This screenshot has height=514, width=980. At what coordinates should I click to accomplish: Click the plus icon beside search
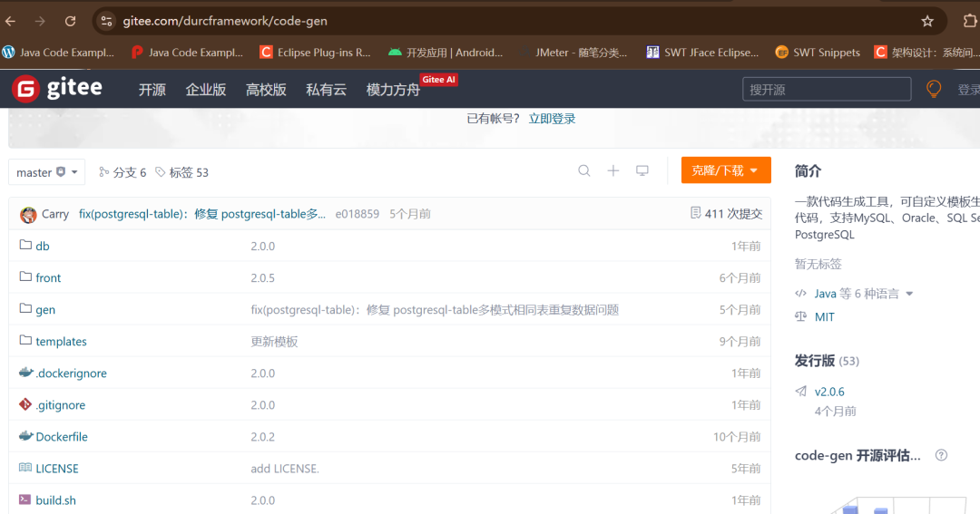[x=613, y=170]
